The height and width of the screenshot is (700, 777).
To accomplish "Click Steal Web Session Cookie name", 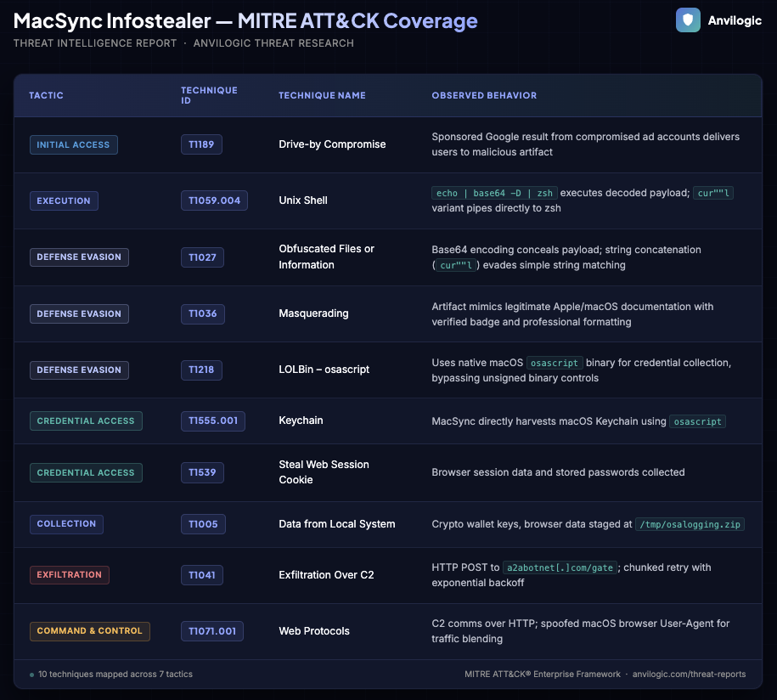I will coord(324,472).
